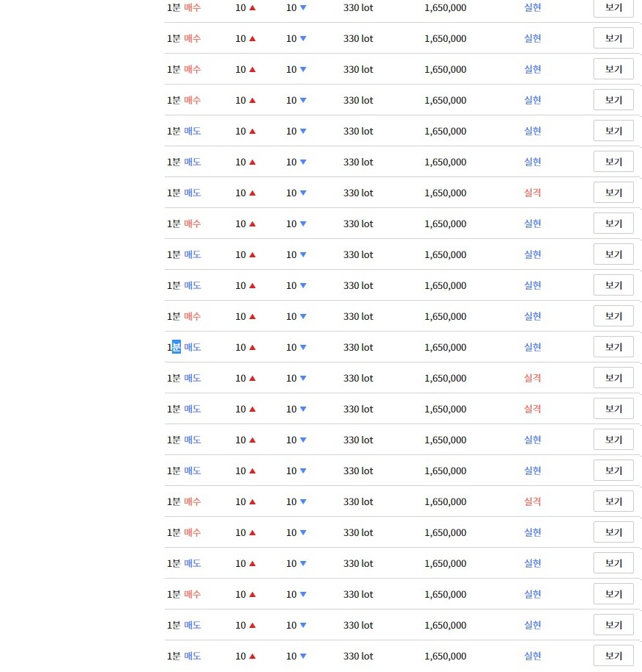Open 보기 button in the bottom-most row
The image size is (642, 672).
(x=613, y=655)
